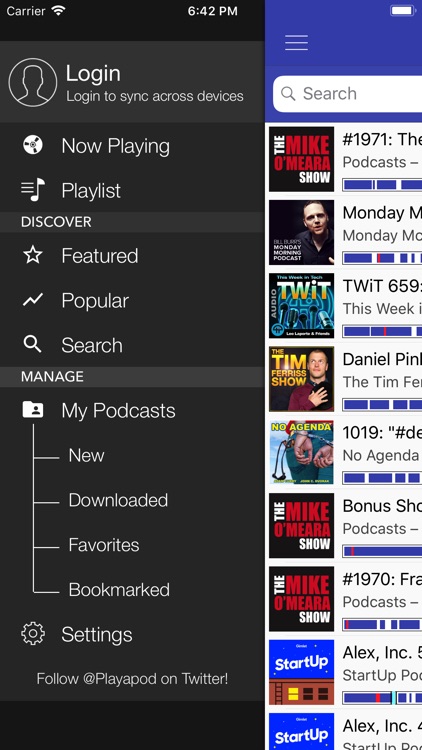This screenshot has height=750, width=422.
Task: Select 'This Week i' podcast subtitle
Action: pyautogui.click(x=382, y=309)
